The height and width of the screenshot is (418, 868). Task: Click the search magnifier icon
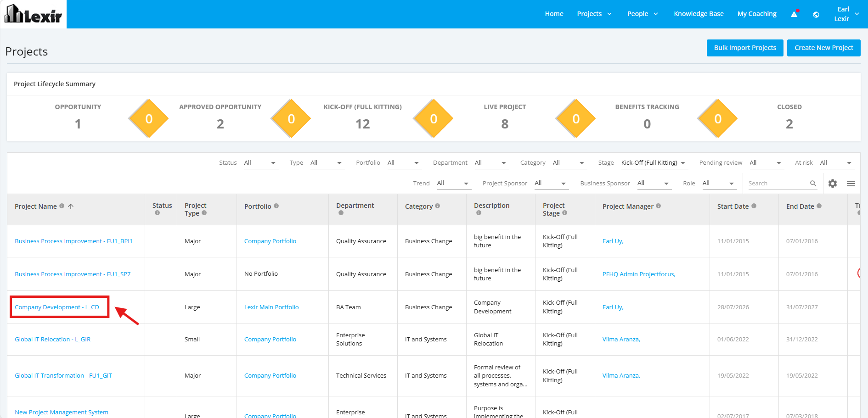tap(813, 184)
